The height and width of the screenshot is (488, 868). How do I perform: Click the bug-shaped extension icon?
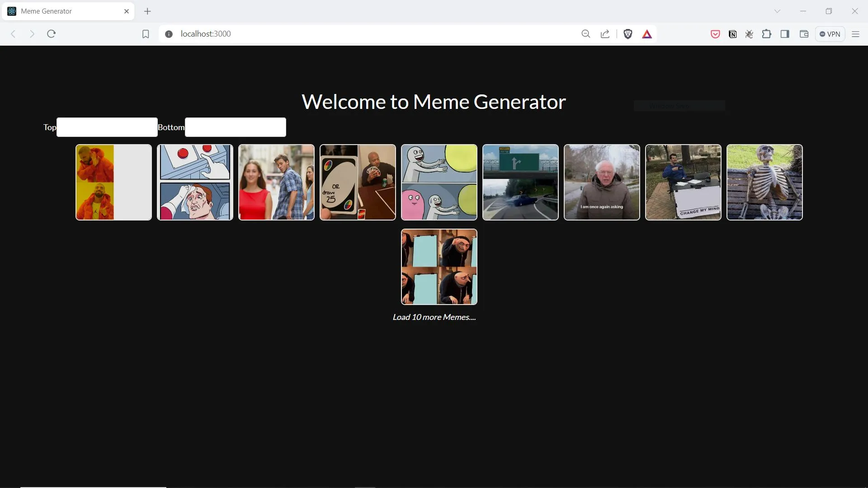(750, 34)
